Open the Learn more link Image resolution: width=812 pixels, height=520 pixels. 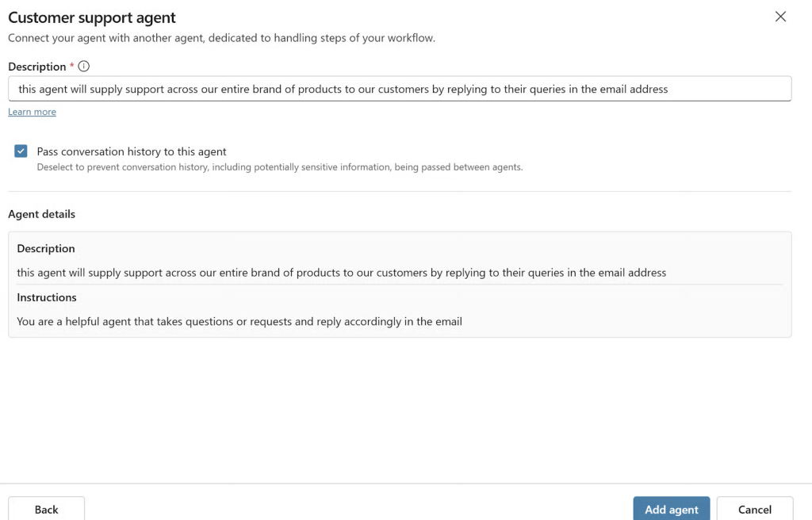[x=32, y=111]
